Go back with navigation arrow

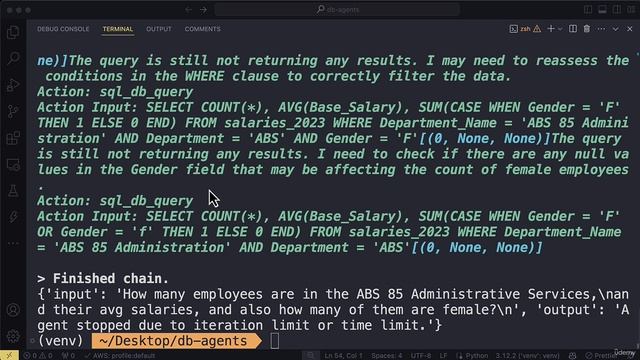point(189,9)
